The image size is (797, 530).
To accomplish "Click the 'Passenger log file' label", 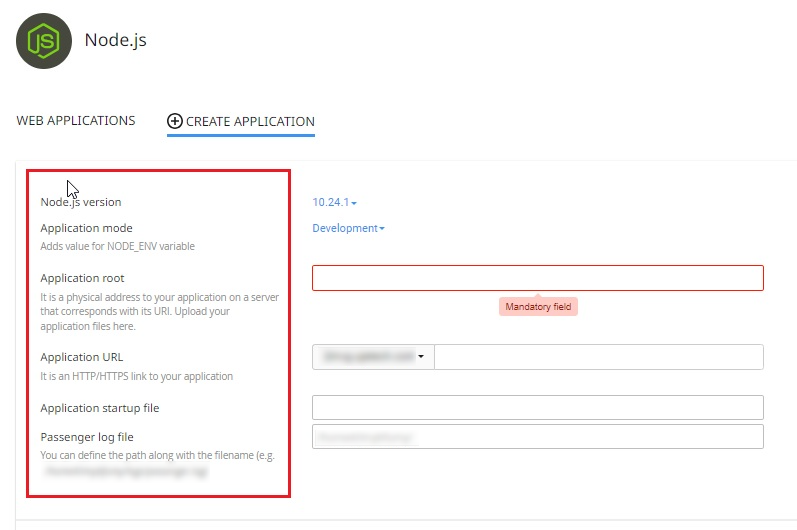I will [x=87, y=437].
